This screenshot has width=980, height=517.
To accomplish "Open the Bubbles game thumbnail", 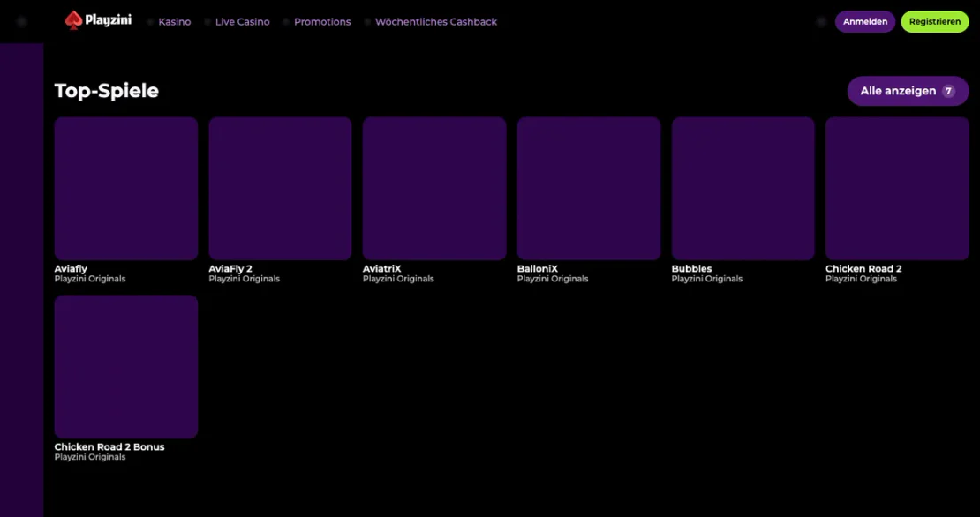I will coord(743,189).
